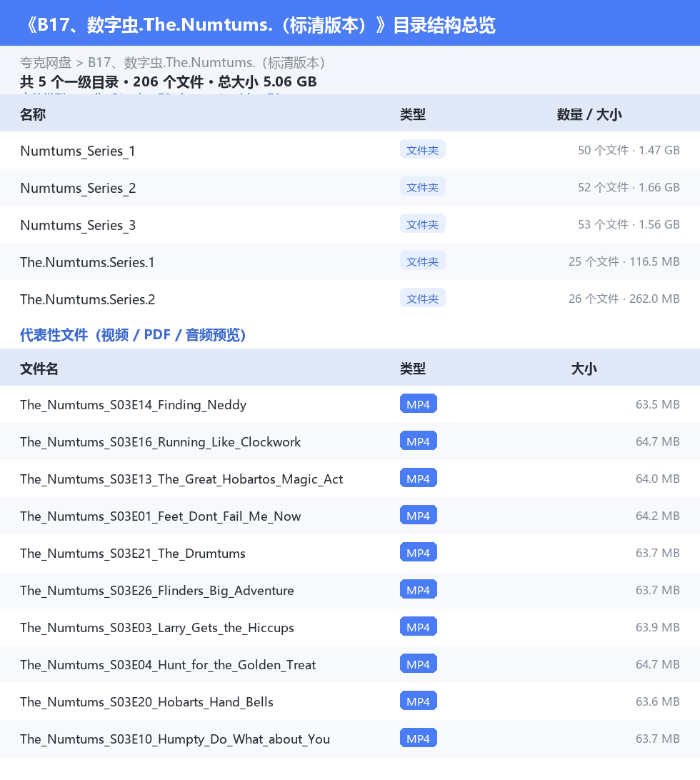Select file S03E21_The_Drumtums

pos(133,554)
